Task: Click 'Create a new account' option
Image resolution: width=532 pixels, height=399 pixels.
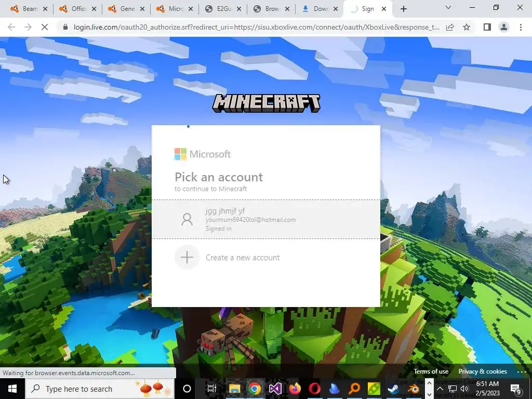Action: (243, 258)
